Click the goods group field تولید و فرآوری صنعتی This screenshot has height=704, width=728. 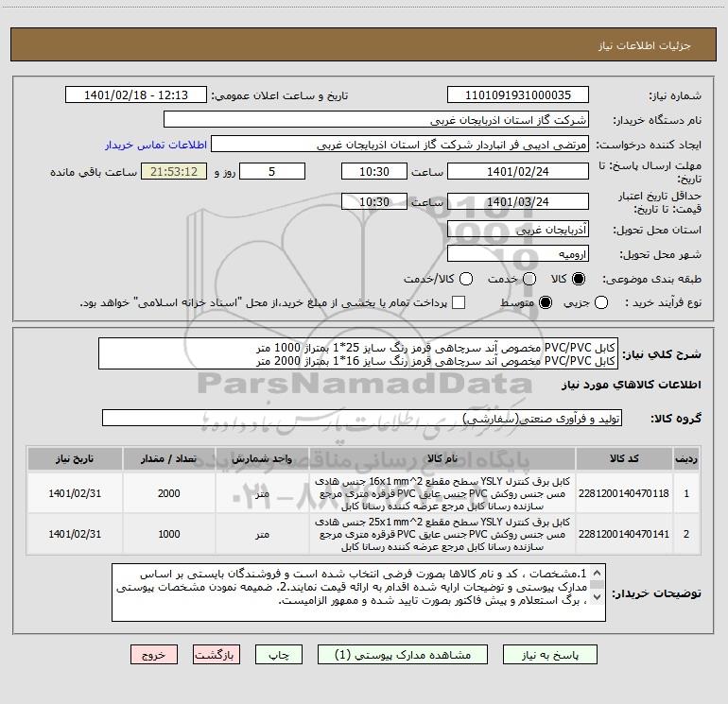click(x=362, y=418)
